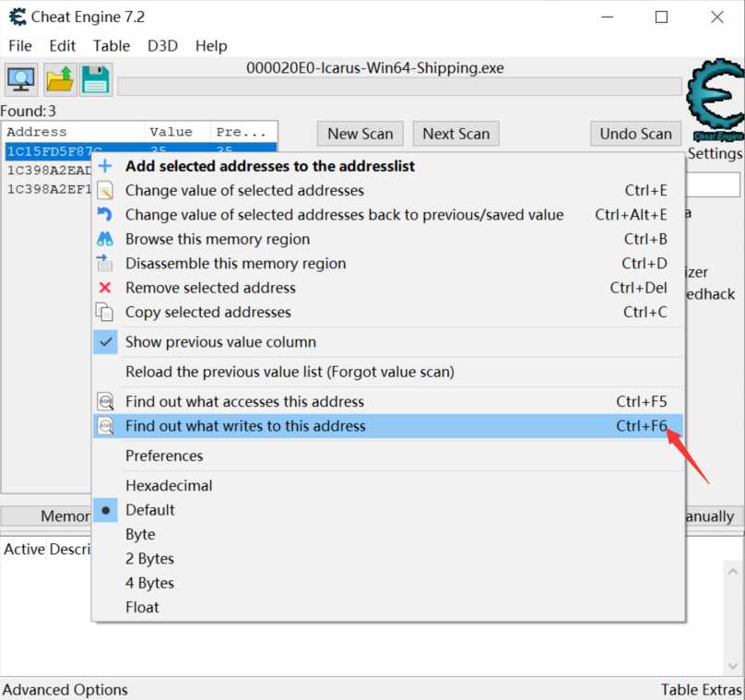Open the D3D menu
The width and height of the screenshot is (745, 700).
pyautogui.click(x=162, y=45)
